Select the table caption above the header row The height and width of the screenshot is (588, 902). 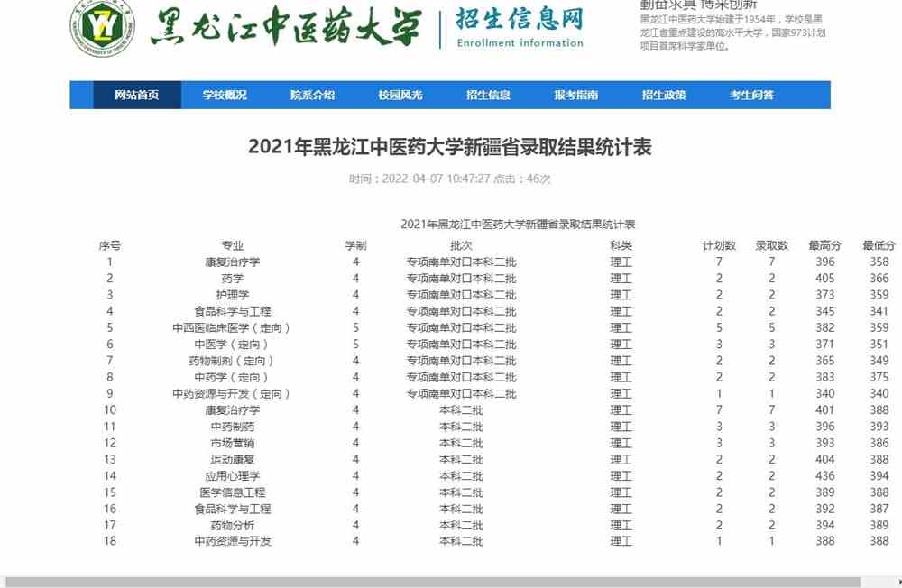click(x=518, y=225)
